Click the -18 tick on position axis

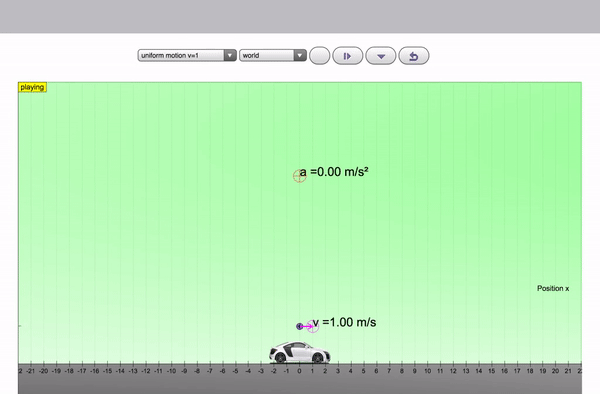[69, 371]
